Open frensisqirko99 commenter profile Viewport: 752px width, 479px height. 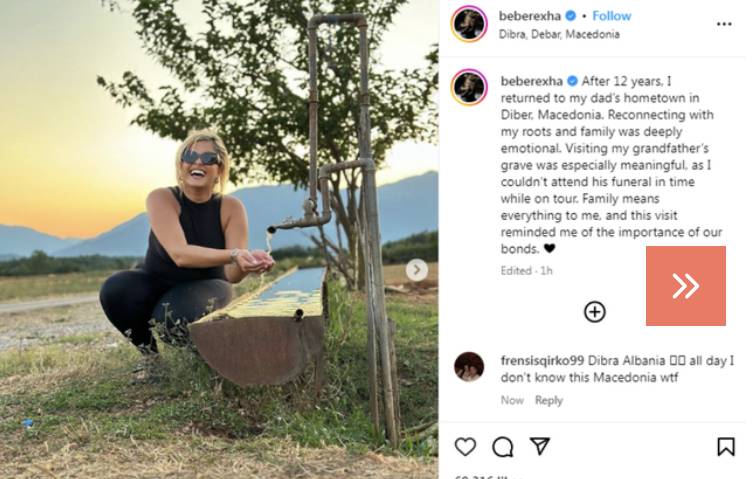pyautogui.click(x=542, y=360)
